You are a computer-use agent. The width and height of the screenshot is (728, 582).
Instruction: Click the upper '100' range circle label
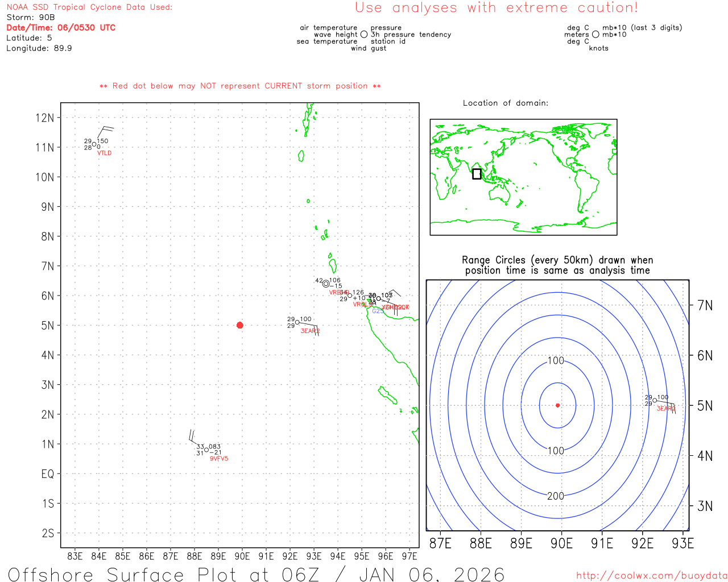pyautogui.click(x=556, y=361)
